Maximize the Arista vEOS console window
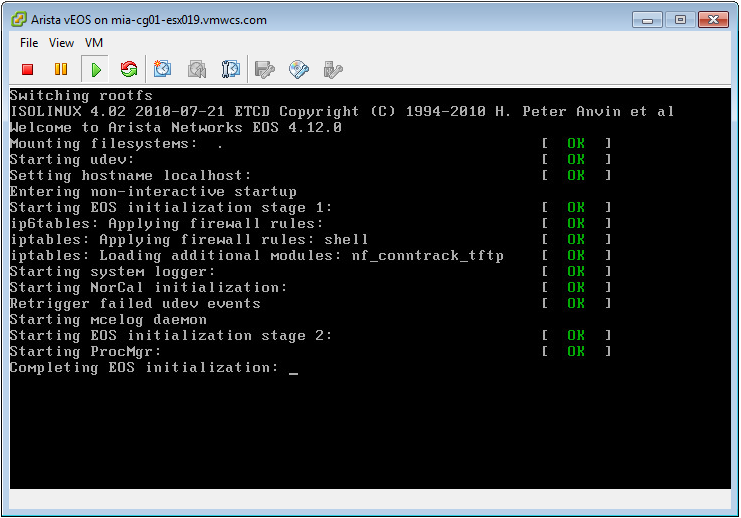Image resolution: width=741 pixels, height=518 pixels. coord(680,20)
